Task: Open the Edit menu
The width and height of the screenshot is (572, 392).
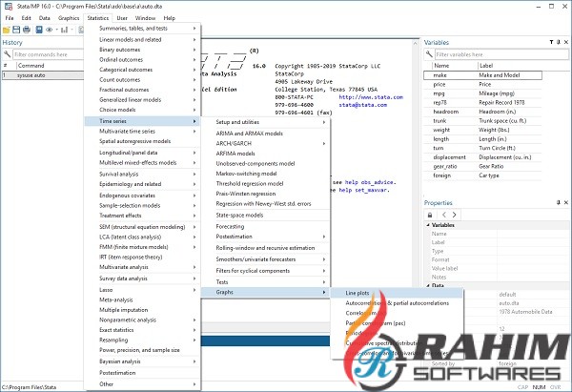Action: pyautogui.click(x=27, y=18)
